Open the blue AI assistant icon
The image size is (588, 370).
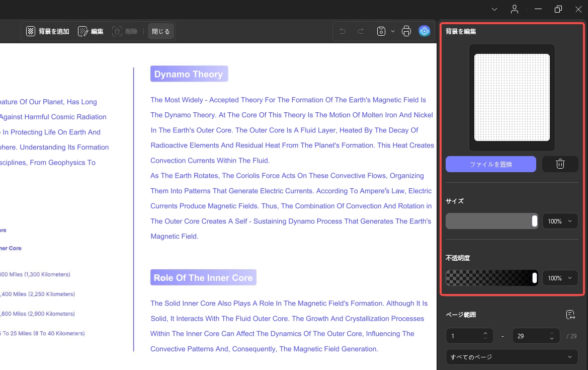tap(424, 31)
